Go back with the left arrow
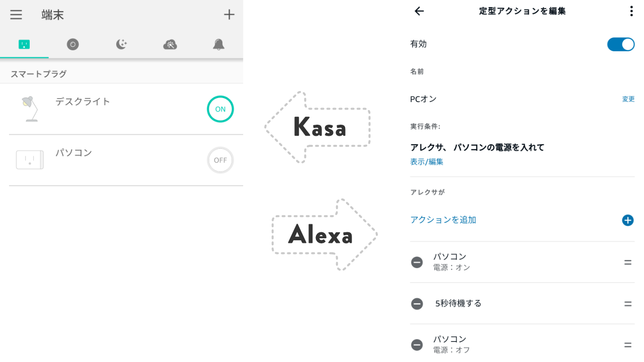 click(419, 11)
